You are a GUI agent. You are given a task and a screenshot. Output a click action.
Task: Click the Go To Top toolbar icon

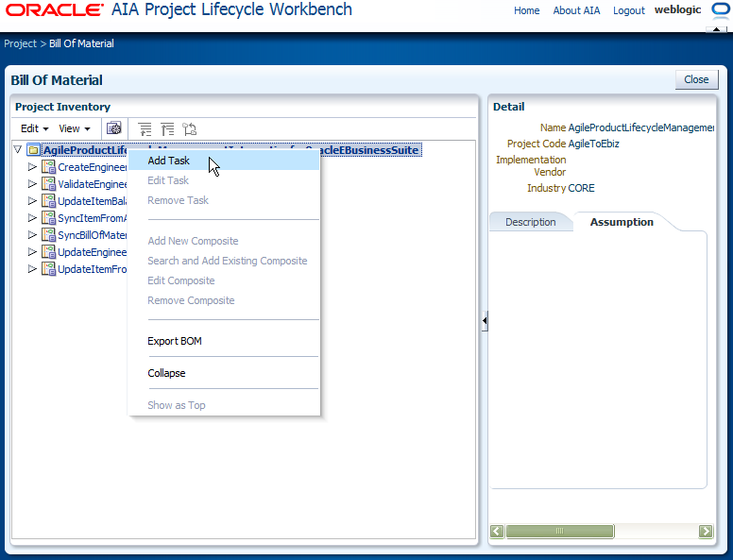[167, 129]
